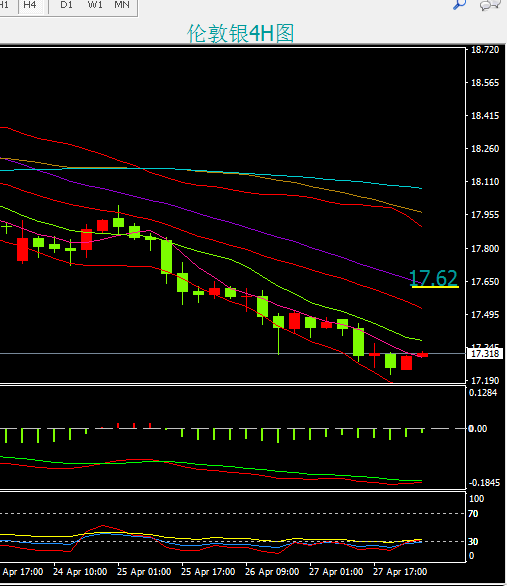Switch chart to W1 timeframe
This screenshot has width=507, height=586.
click(95, 5)
